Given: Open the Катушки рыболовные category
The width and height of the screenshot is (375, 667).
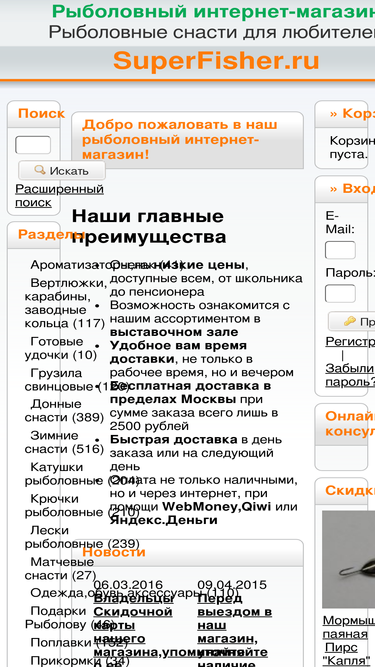Looking at the screenshot, I should point(81,474).
